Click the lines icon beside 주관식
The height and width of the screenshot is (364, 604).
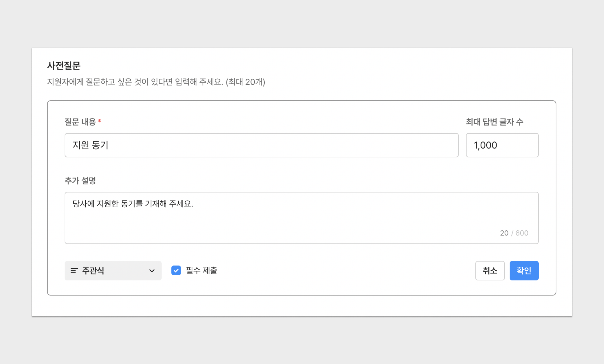tap(74, 271)
